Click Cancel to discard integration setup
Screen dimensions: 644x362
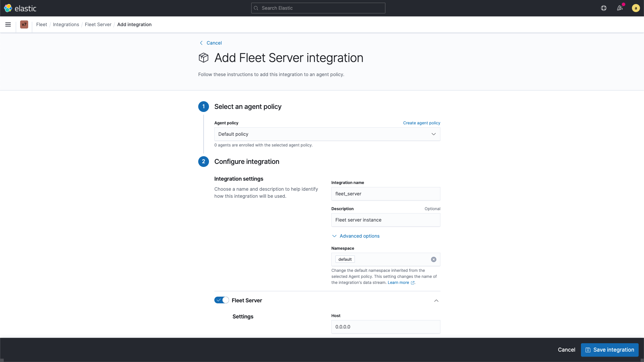tap(566, 350)
